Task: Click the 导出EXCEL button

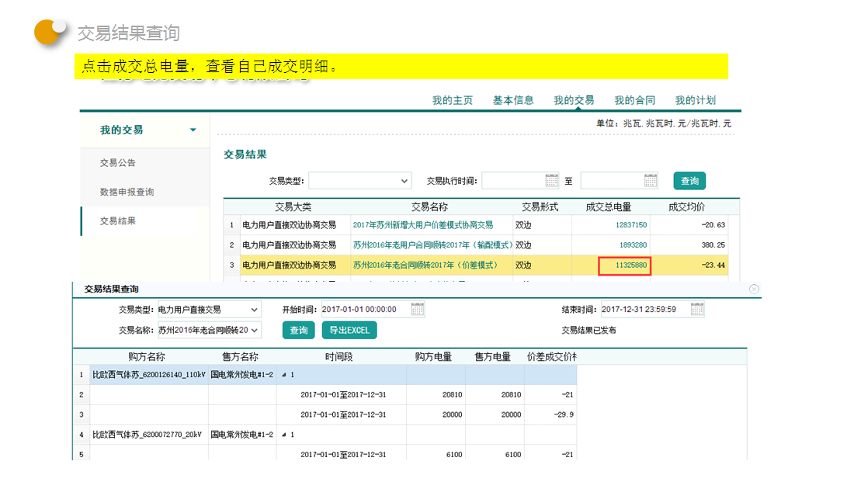Action: [x=349, y=330]
